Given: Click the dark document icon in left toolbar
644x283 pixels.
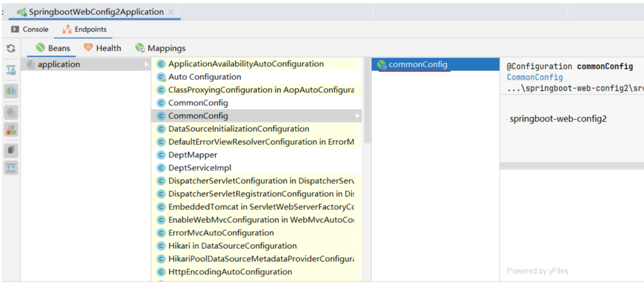Looking at the screenshot, I should (10, 150).
